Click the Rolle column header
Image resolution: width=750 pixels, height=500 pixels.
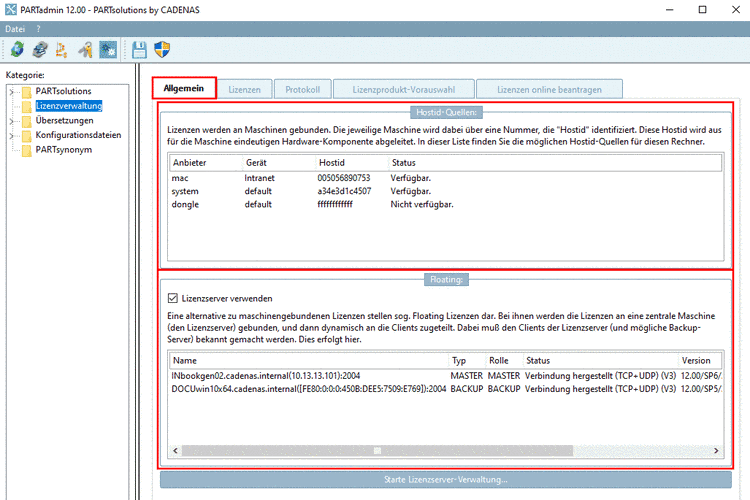tap(504, 361)
